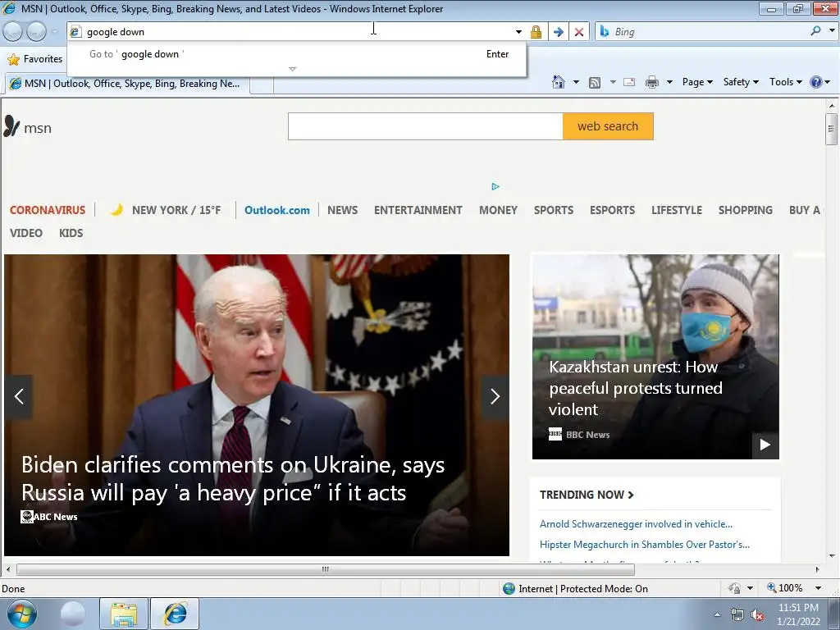
Task: Open the Print dropdown arrow
Action: coord(669,82)
